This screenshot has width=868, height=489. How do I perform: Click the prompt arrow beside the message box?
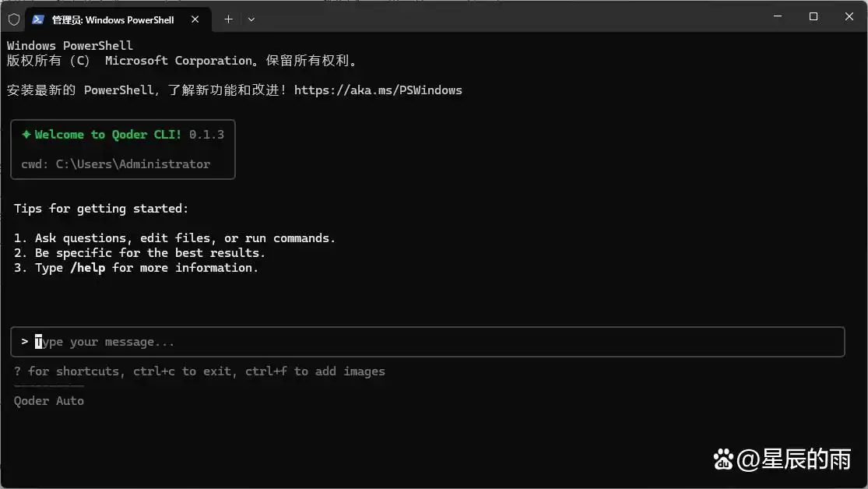24,341
